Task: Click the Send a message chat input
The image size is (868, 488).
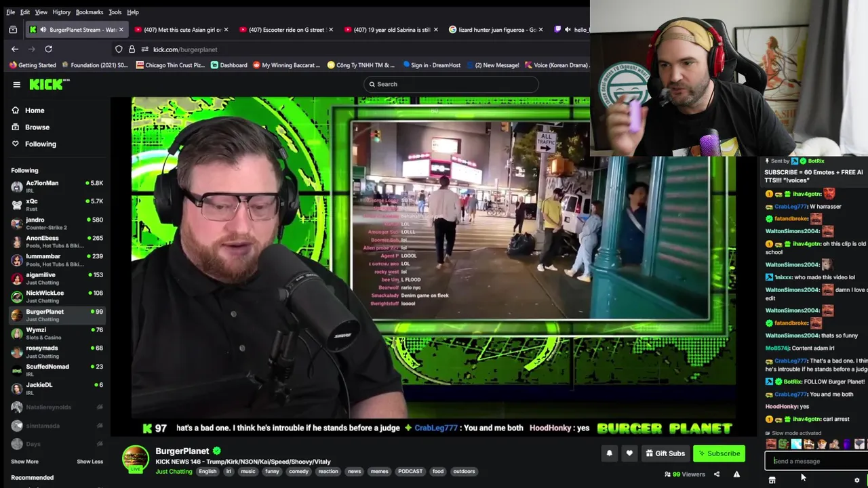Action: tap(816, 462)
